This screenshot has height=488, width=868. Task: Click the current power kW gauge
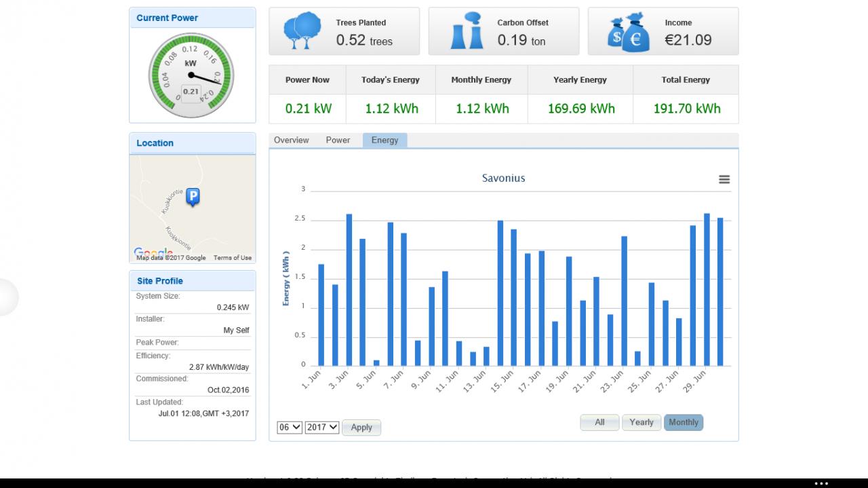pos(191,75)
